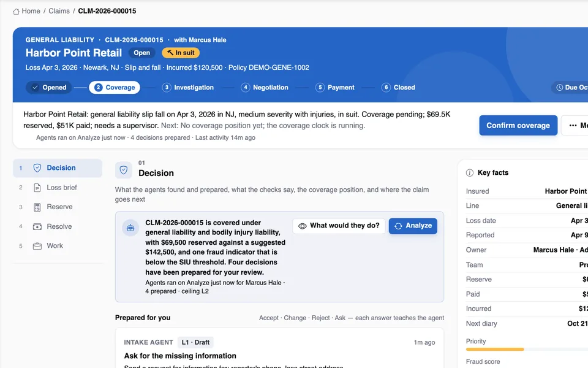Click the 1m ago timestamp
Image resolution: width=588 pixels, height=368 pixels.
(424, 342)
